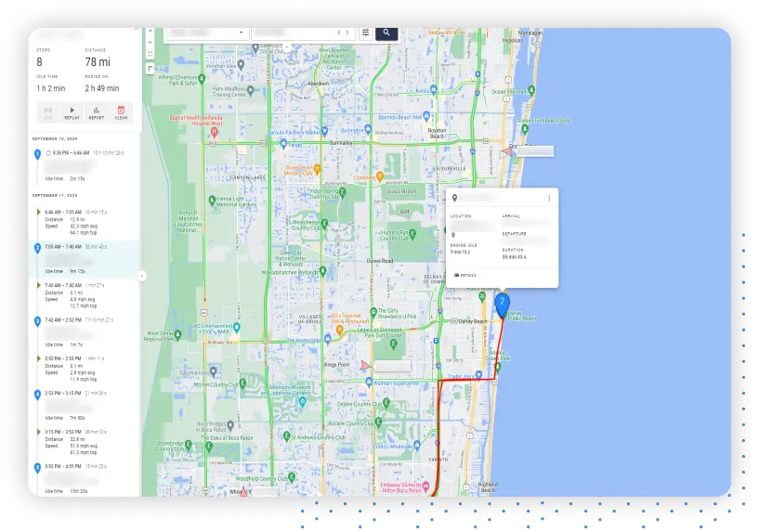Open the three-dot menu in stop popup
This screenshot has height=532, width=759.
click(549, 198)
